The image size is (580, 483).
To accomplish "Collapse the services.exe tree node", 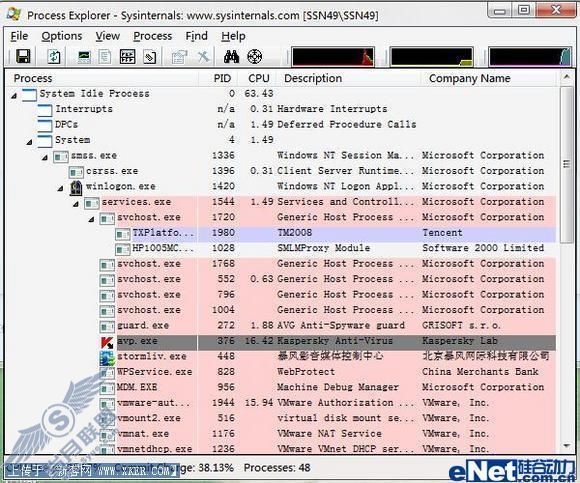I will [76, 204].
